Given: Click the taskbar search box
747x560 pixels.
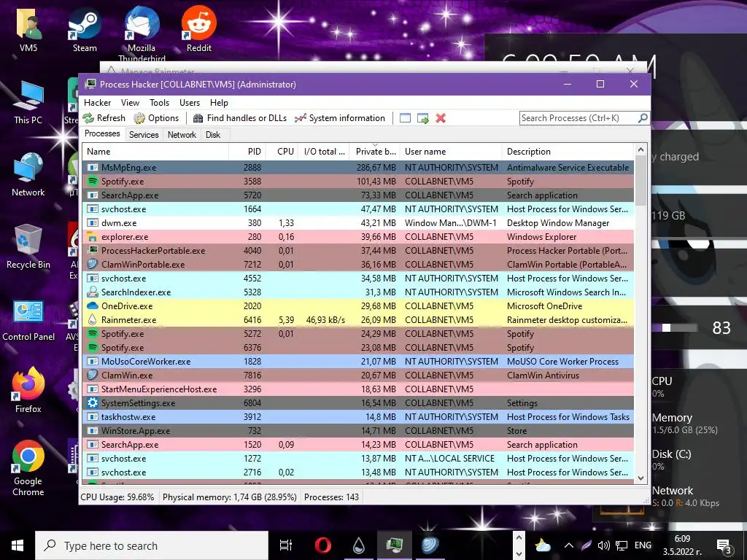Looking at the screenshot, I should pos(152,545).
